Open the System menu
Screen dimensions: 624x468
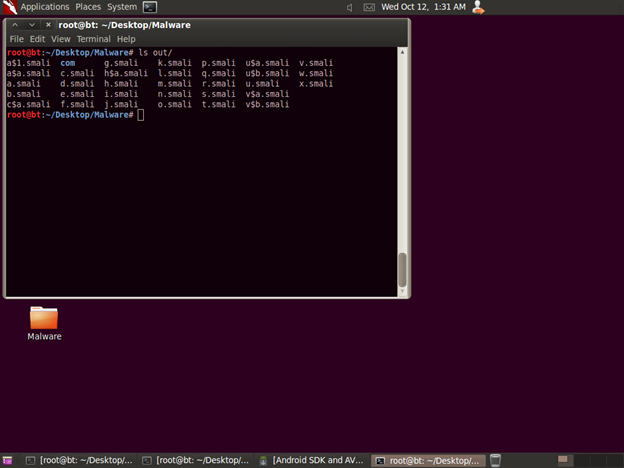(x=122, y=7)
